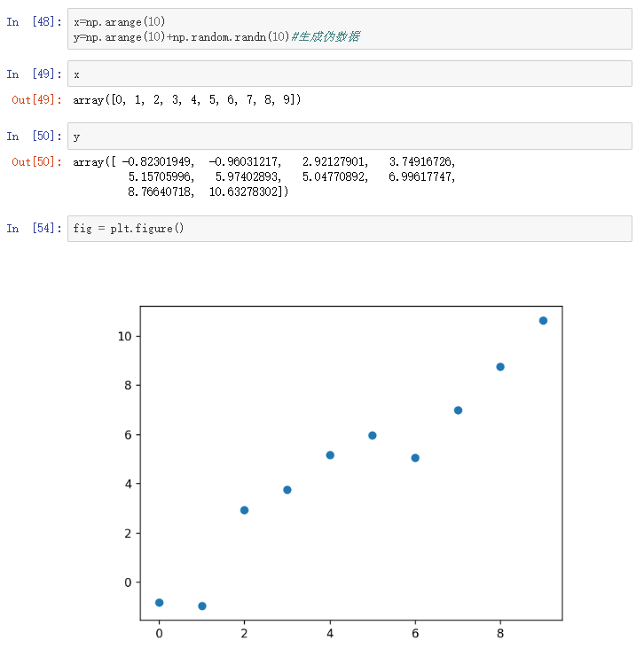Select the input cell containing x
This screenshot has width=644, height=656.
349,74
